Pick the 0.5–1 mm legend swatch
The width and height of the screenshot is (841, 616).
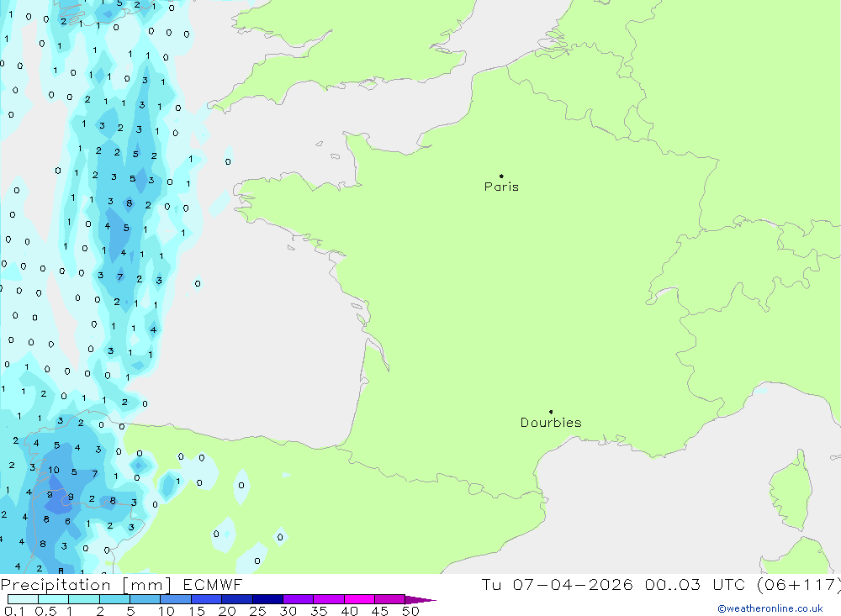(54, 599)
